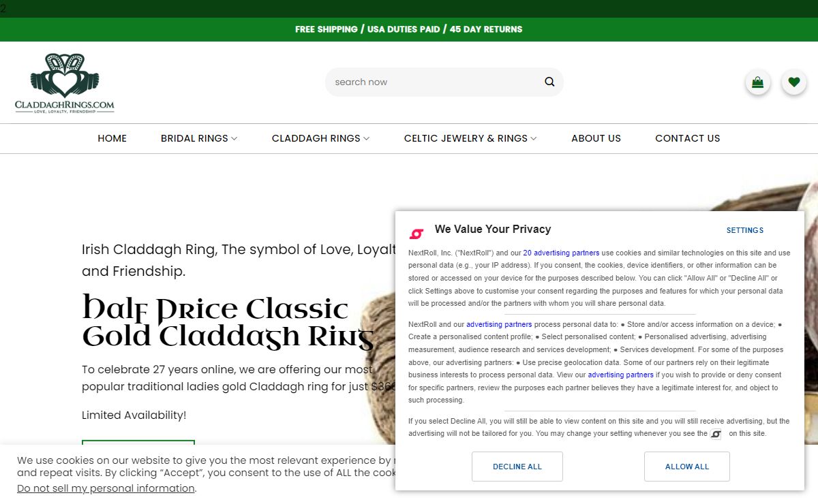Go to Contact Us page
Viewport: 818px width, 504px height.
point(687,138)
